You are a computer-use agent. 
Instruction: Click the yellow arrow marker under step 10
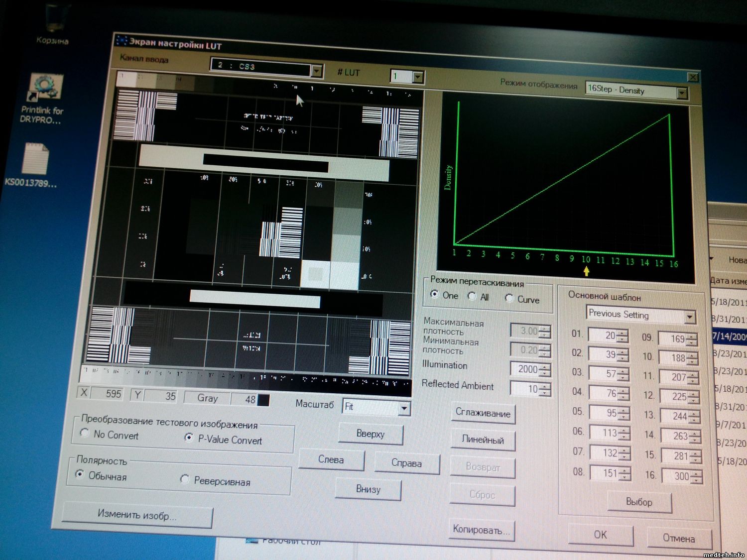tap(587, 271)
